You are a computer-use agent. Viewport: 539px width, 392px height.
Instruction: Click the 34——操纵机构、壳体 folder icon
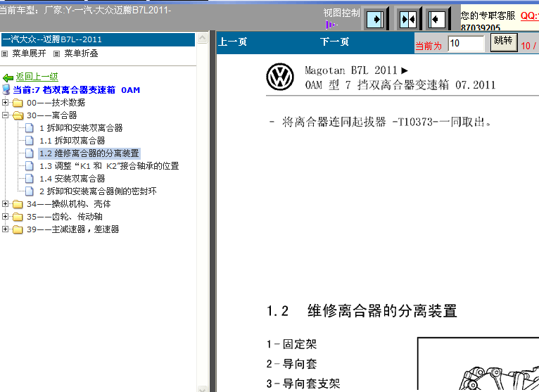point(18,204)
